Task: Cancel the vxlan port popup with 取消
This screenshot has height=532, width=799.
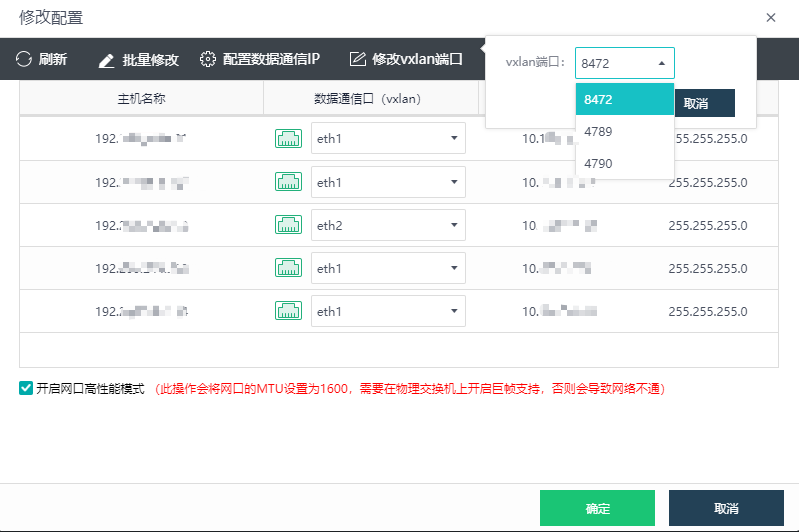Action: pyautogui.click(x=704, y=103)
